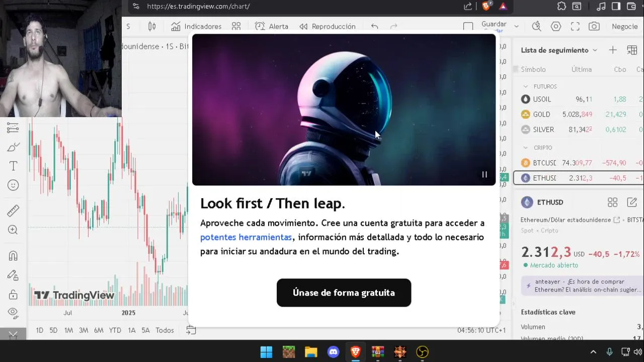Select ETHUSD row in watchlist
The image size is (644, 362).
pyautogui.click(x=579, y=178)
